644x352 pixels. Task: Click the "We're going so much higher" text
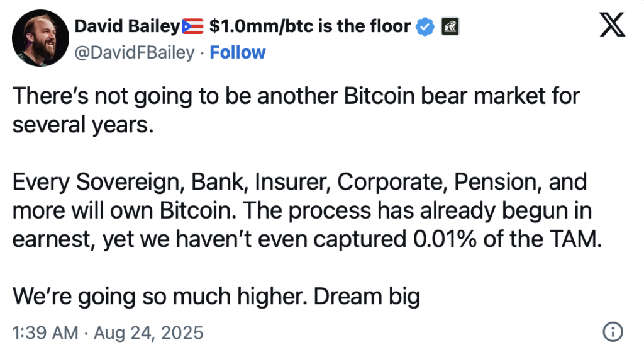tap(160, 297)
